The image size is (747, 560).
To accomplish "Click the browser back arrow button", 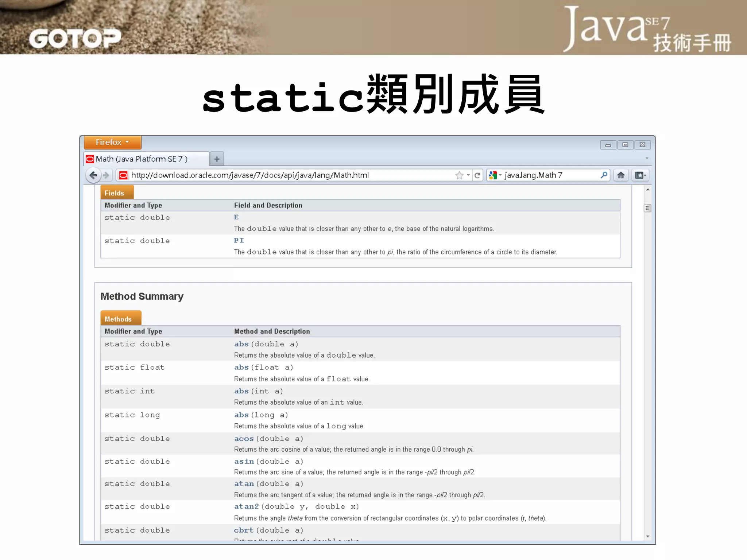I will pyautogui.click(x=93, y=175).
